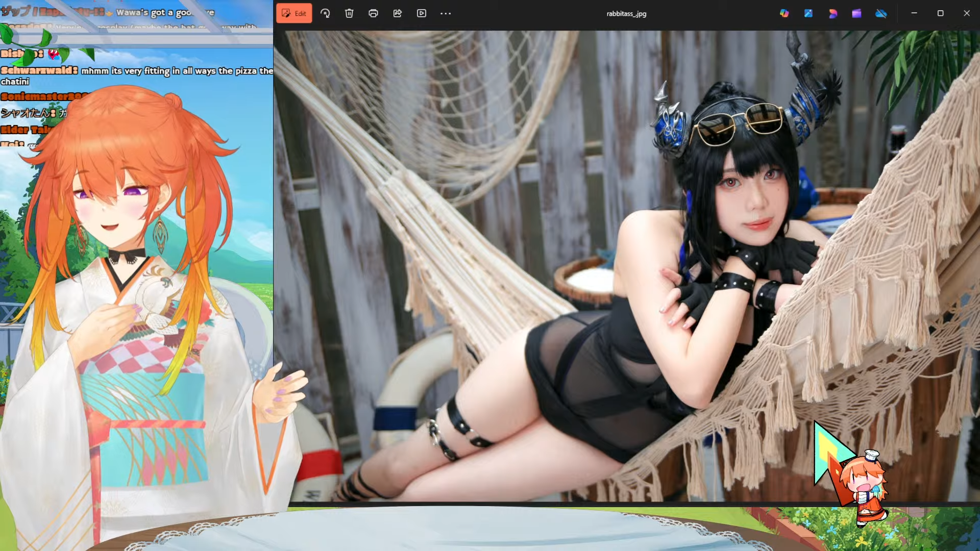Image resolution: width=980 pixels, height=551 pixels.
Task: Click Schwarzwald's chat message text
Action: point(177,71)
